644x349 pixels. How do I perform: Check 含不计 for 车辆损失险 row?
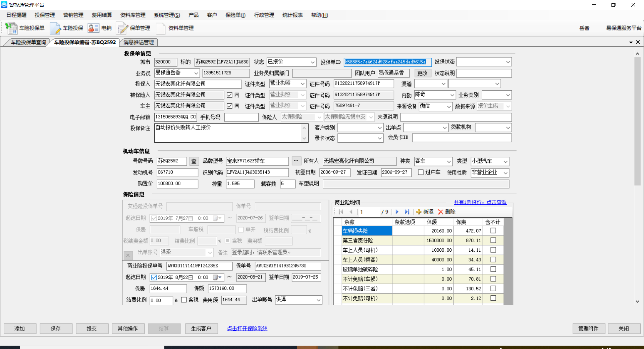coord(493,231)
